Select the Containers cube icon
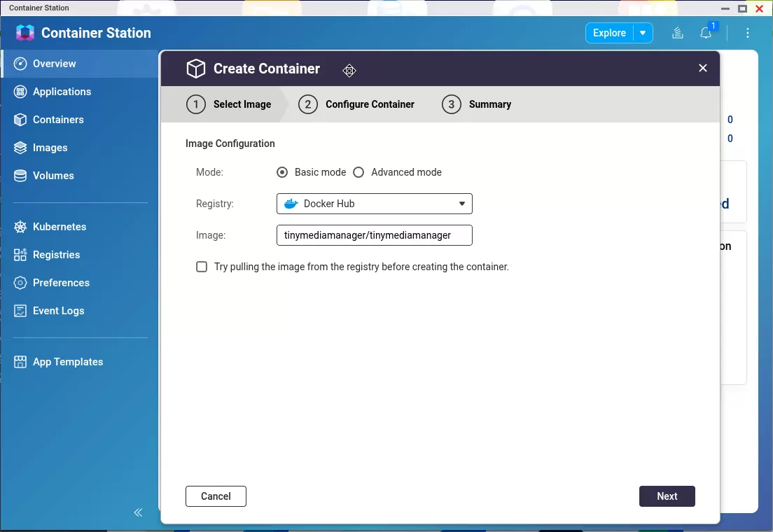Screen dimensions: 773x532 coord(20,120)
